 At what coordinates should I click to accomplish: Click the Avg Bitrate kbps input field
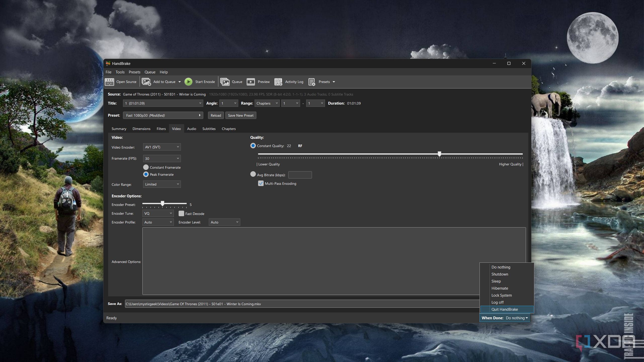point(300,175)
